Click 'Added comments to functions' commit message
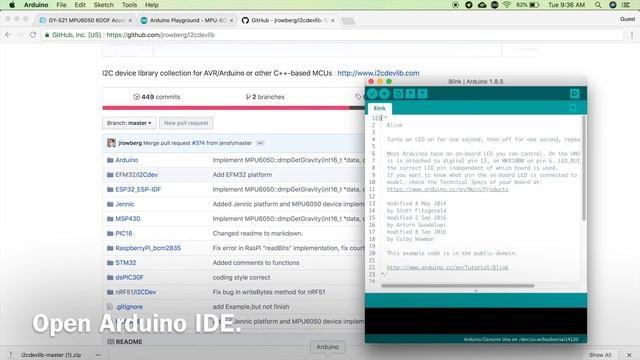The width and height of the screenshot is (640, 360). pos(256,263)
